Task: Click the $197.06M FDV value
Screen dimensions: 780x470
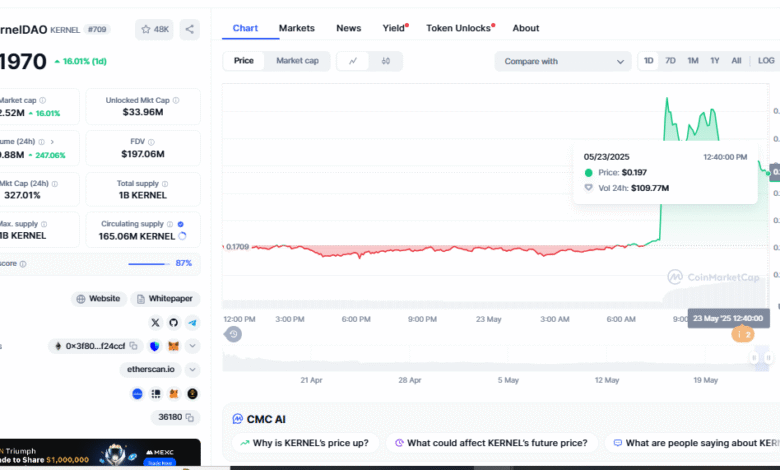Action: (x=143, y=154)
